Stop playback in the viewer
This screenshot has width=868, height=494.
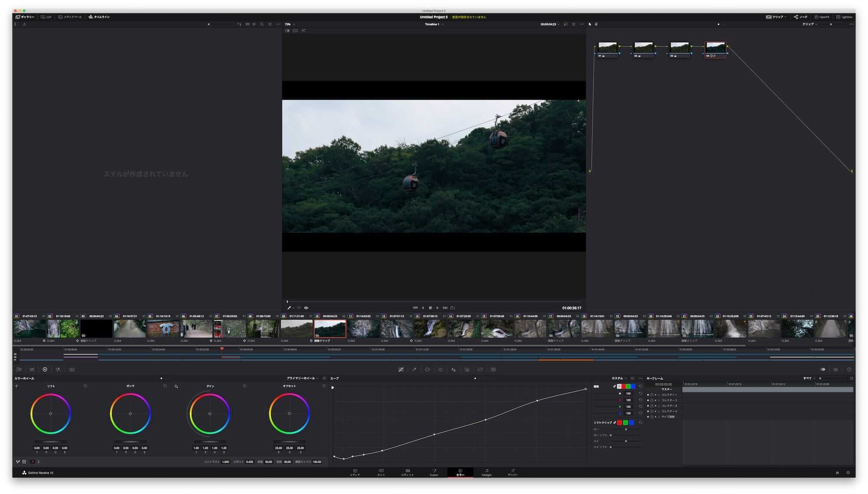(430, 308)
